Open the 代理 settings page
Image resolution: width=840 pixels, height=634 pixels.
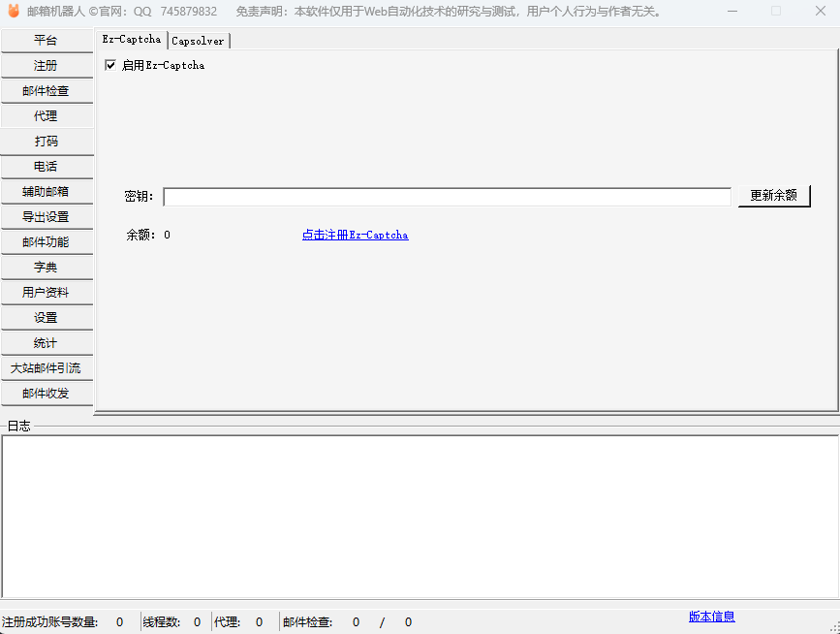pyautogui.click(x=47, y=116)
